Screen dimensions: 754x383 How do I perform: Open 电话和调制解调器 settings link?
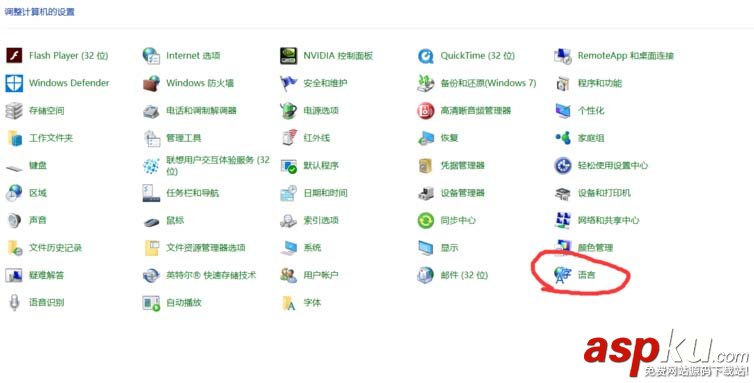coord(201,111)
